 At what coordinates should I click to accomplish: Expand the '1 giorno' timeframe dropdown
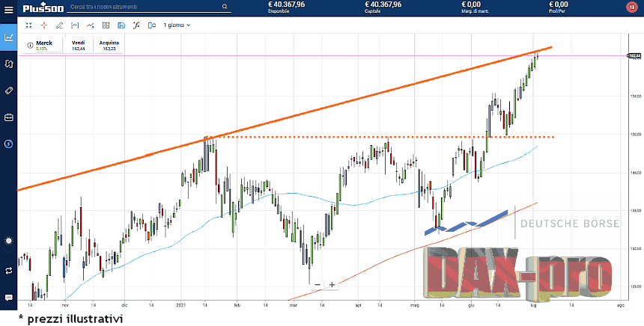(x=177, y=25)
